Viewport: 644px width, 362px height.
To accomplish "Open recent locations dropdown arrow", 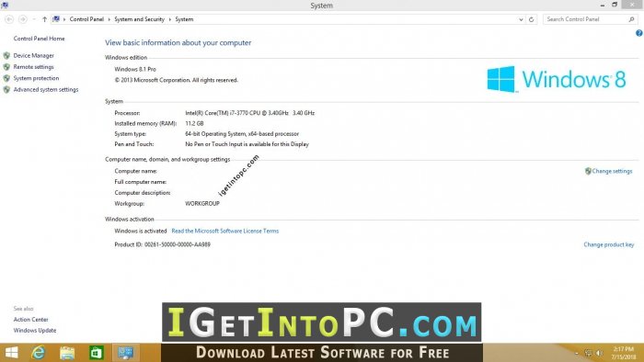I will coord(34,19).
